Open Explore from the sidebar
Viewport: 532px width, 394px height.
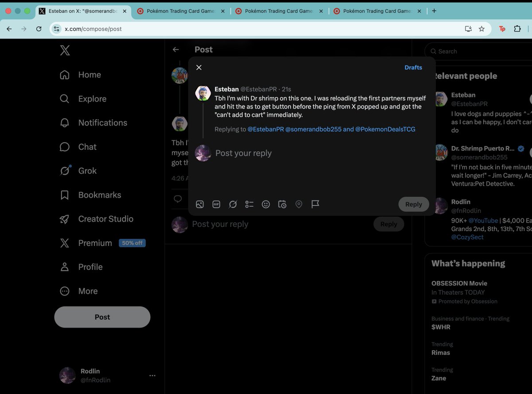point(83,99)
